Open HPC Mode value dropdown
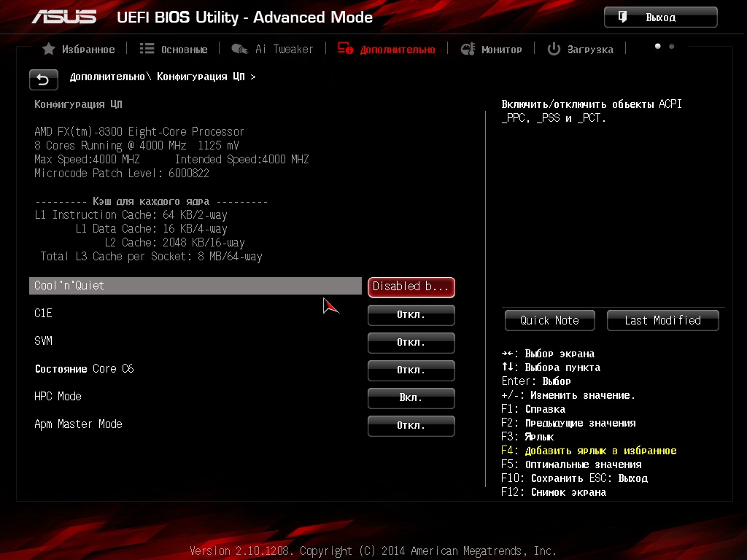This screenshot has width=747, height=560. point(411,397)
